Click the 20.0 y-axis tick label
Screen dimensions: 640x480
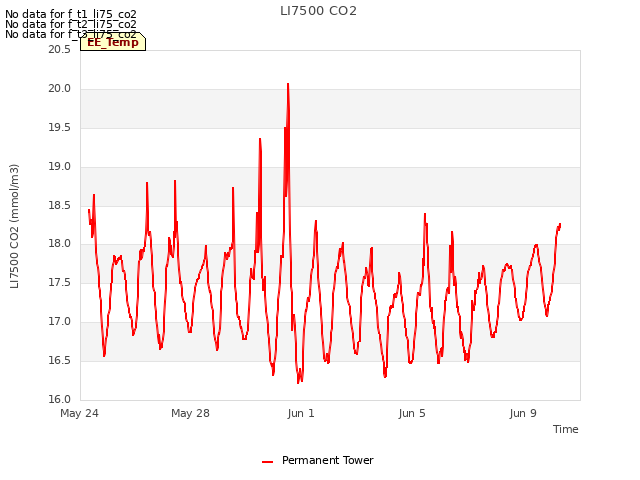[59, 89]
